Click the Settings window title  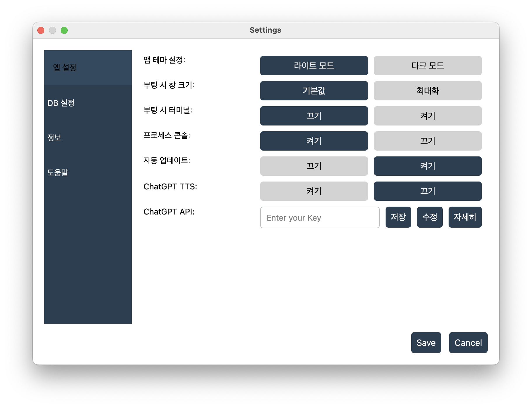coord(265,30)
